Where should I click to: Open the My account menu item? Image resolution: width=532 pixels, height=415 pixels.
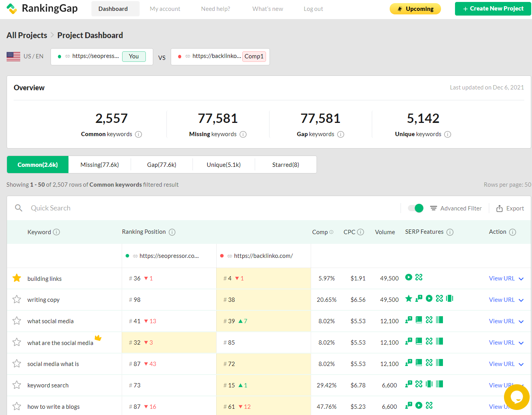tap(165, 9)
